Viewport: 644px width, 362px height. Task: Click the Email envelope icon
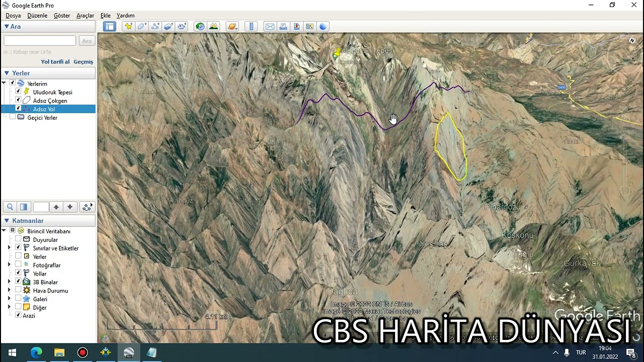click(270, 27)
